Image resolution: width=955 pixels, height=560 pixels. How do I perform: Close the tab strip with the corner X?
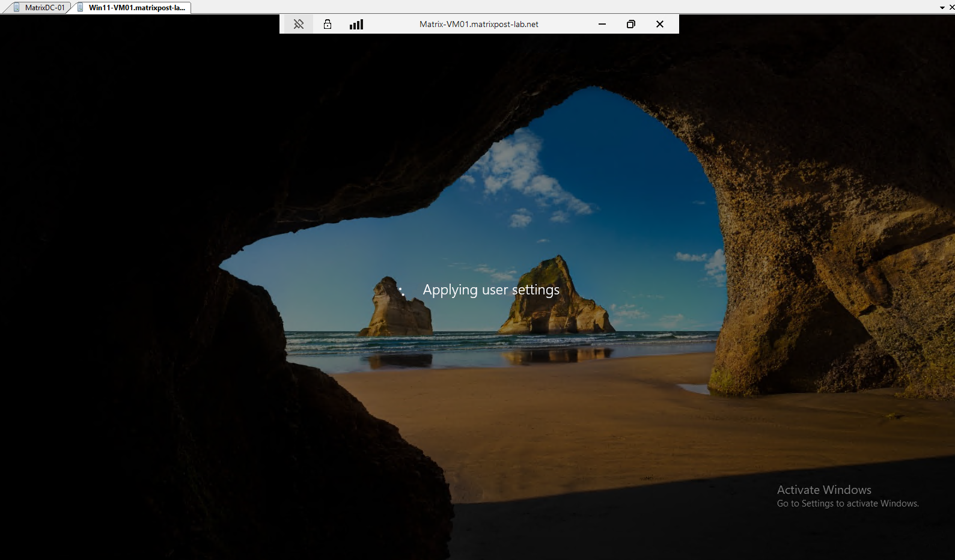point(951,8)
